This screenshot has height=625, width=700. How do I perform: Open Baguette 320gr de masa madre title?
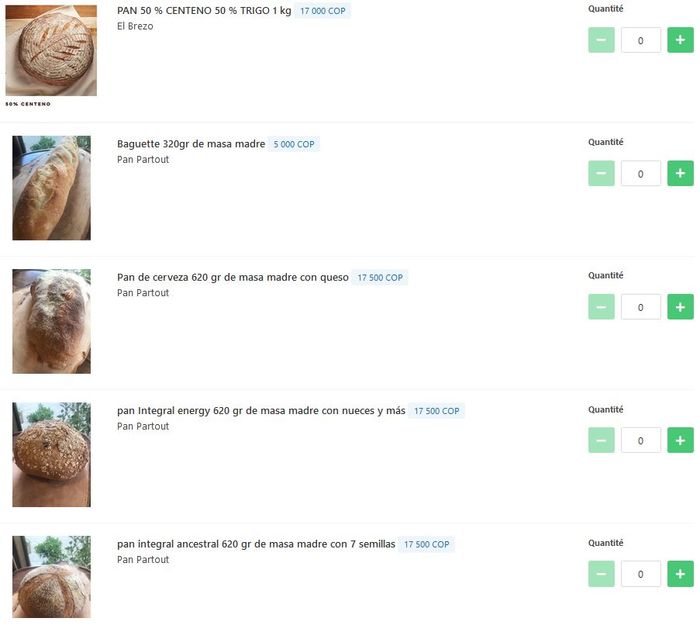tap(191, 144)
